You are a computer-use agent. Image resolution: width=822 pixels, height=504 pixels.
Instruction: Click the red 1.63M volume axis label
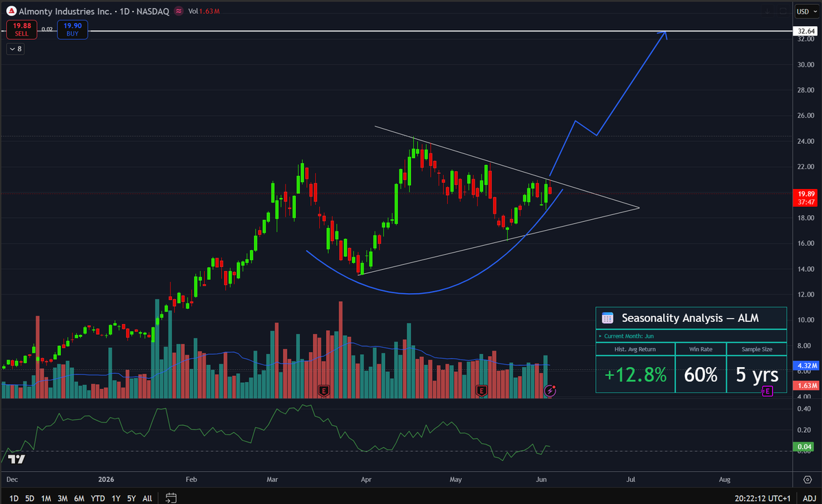point(806,386)
